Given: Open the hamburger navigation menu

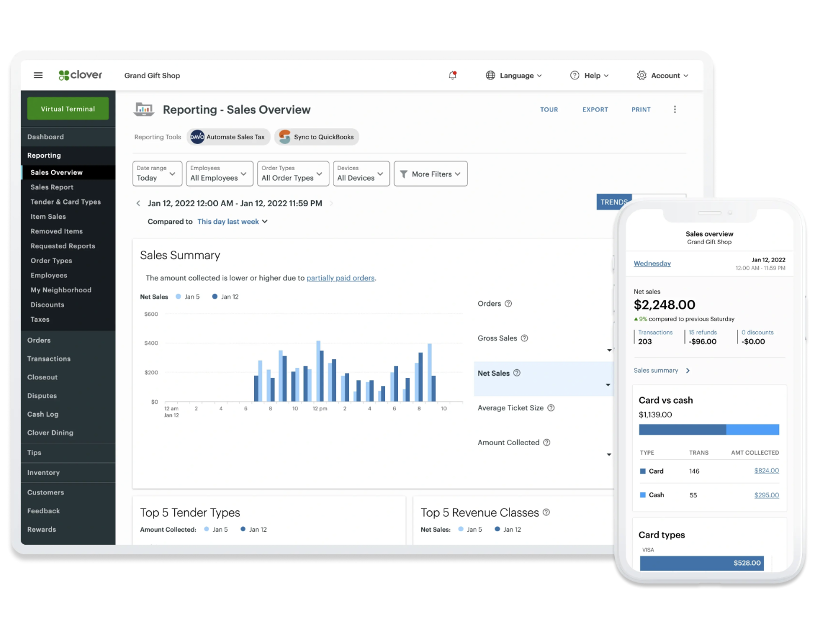Looking at the screenshot, I should pos(39,75).
